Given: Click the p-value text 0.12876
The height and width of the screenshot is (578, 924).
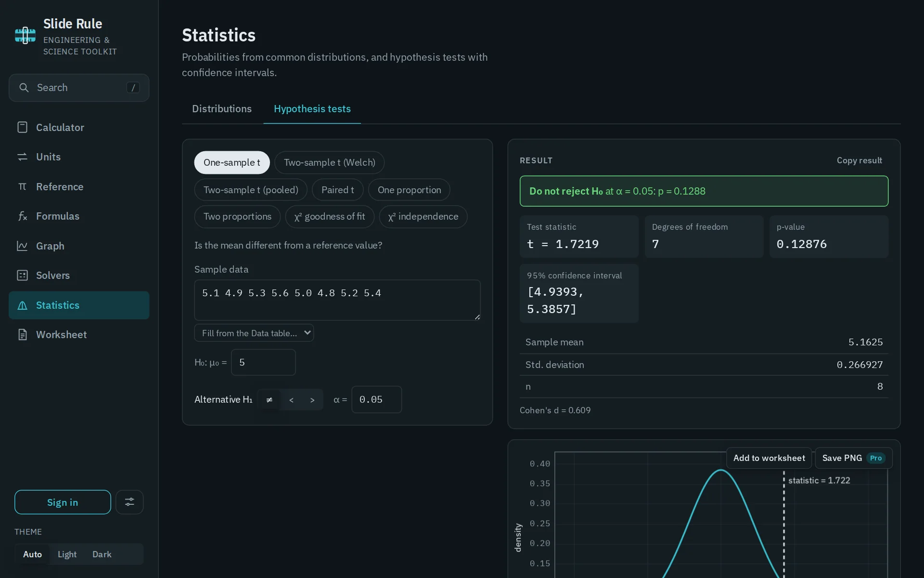Looking at the screenshot, I should point(802,244).
